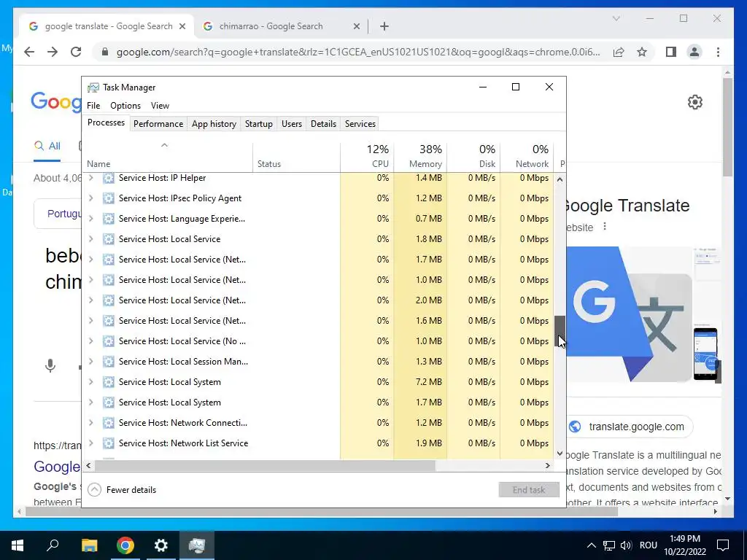747x560 pixels.
Task: Click the Service Host: IPsec Policy Agent gear icon
Action: click(x=109, y=198)
